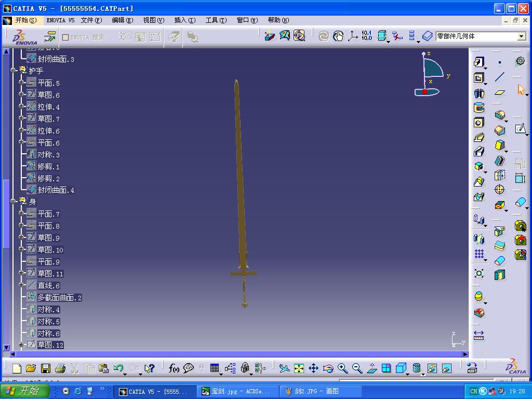The image size is (532, 399).
Task: Open the 零部件几何体 body dropdown
Action: click(522, 36)
